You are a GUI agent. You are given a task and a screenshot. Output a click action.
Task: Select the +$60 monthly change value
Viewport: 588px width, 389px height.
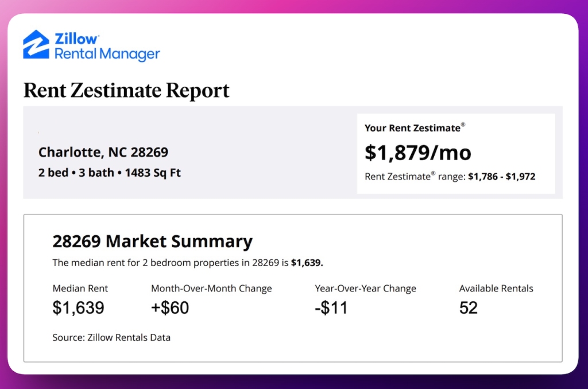[x=170, y=308]
